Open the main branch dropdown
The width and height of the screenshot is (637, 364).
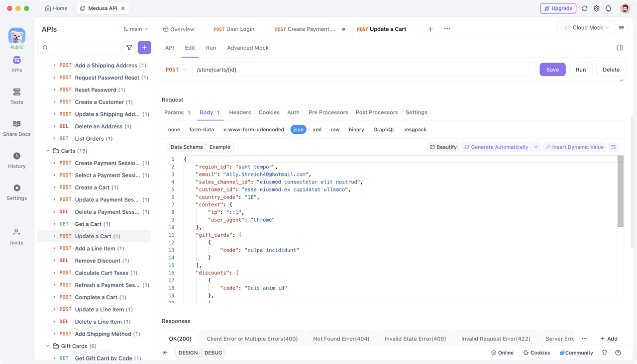pyautogui.click(x=135, y=29)
